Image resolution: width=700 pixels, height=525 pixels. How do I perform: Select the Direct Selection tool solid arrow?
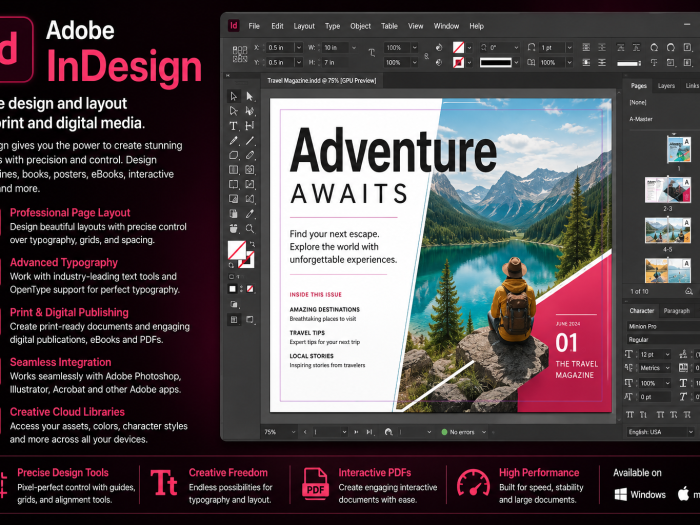click(x=250, y=96)
